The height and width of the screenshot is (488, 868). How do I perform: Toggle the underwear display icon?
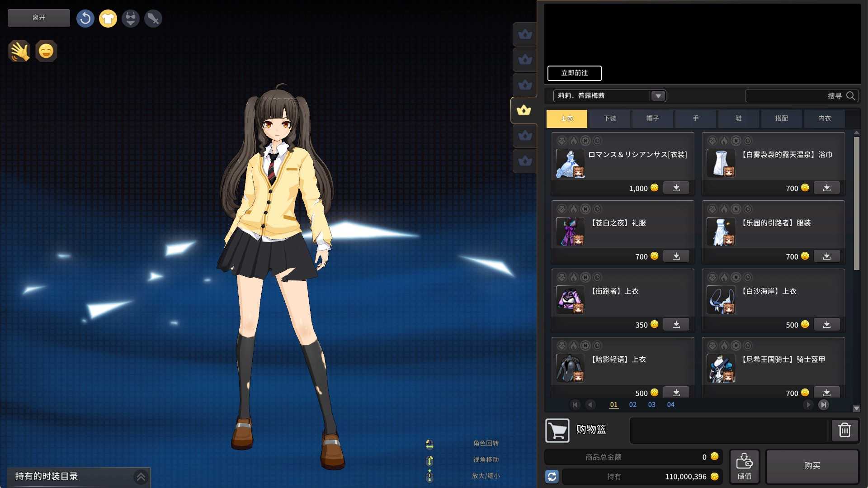click(131, 19)
